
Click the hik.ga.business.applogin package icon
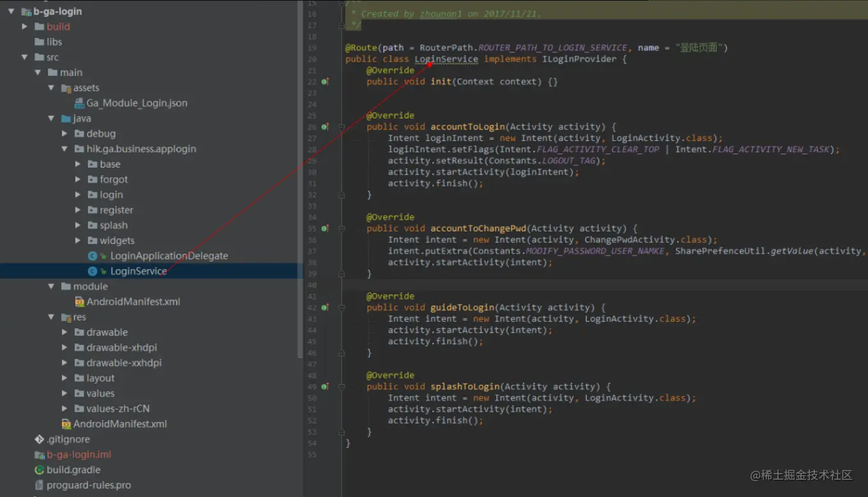(x=80, y=149)
